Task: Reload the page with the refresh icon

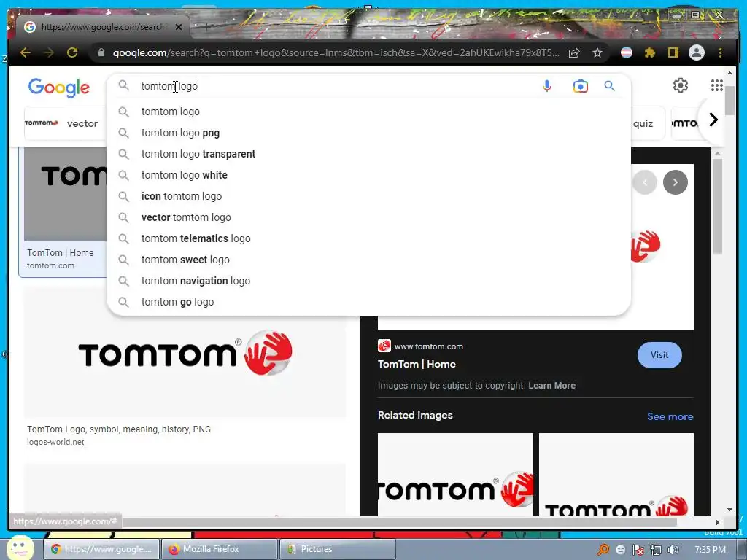Action: tap(72, 52)
